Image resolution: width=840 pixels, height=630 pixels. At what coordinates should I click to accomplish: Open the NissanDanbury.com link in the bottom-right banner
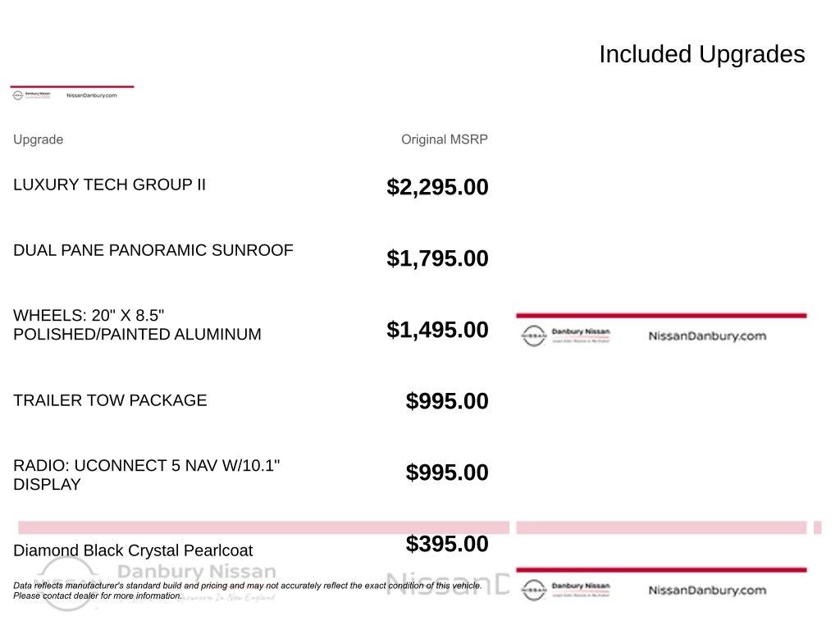pos(707,590)
